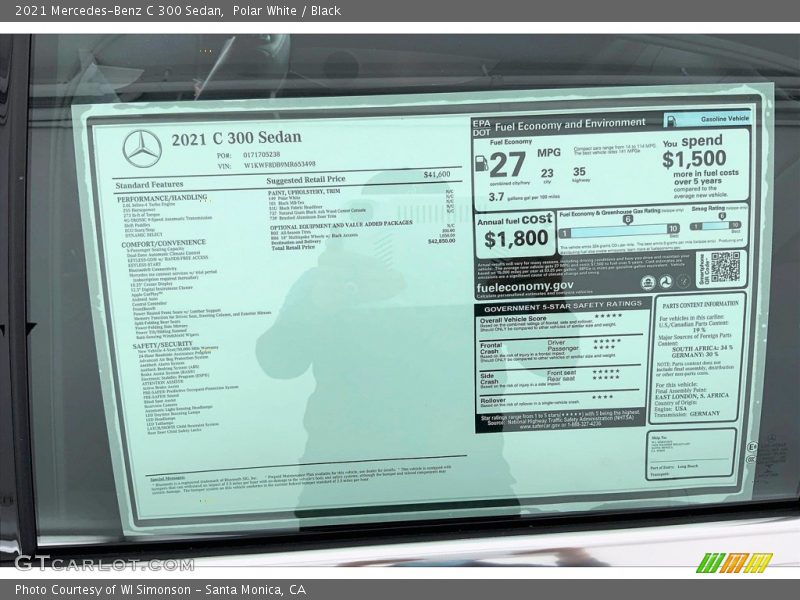Image resolution: width=800 pixels, height=600 pixels.
Task: Visit the fueleconomy.gov link
Action: pyautogui.click(x=524, y=287)
